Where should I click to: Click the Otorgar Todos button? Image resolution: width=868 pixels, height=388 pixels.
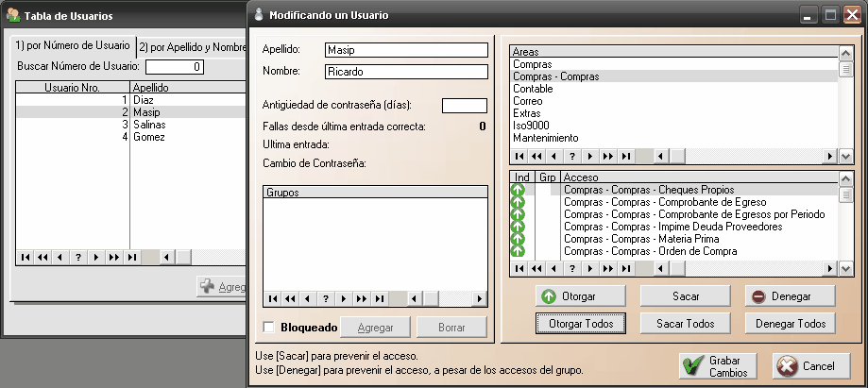(x=581, y=324)
